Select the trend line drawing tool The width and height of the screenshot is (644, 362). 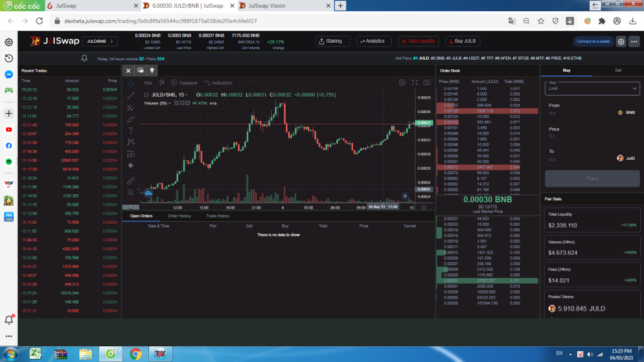pyautogui.click(x=131, y=96)
